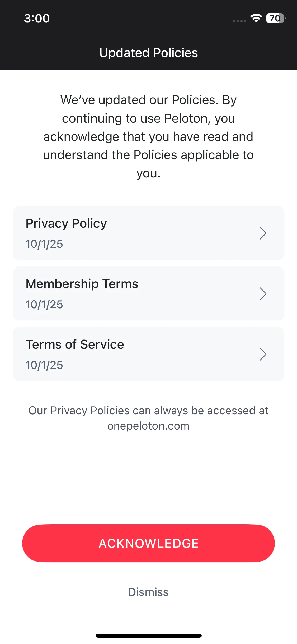This screenshot has height=644, width=297.
Task: Tap the Dismiss link
Action: point(148,592)
